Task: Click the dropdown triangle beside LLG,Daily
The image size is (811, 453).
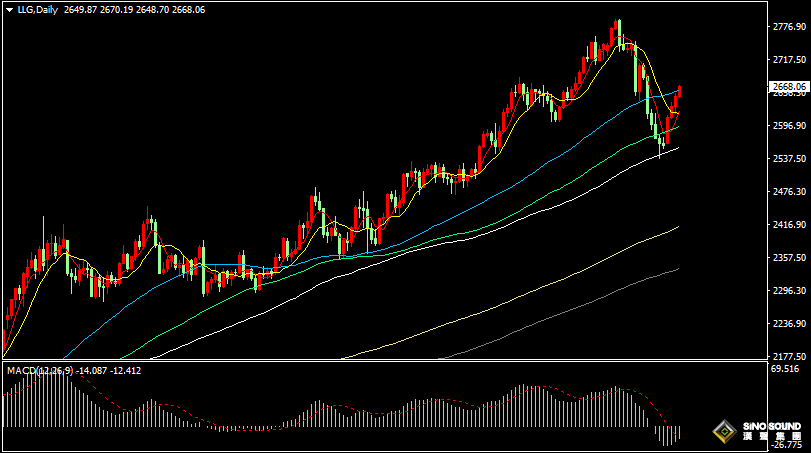Action: (x=9, y=10)
